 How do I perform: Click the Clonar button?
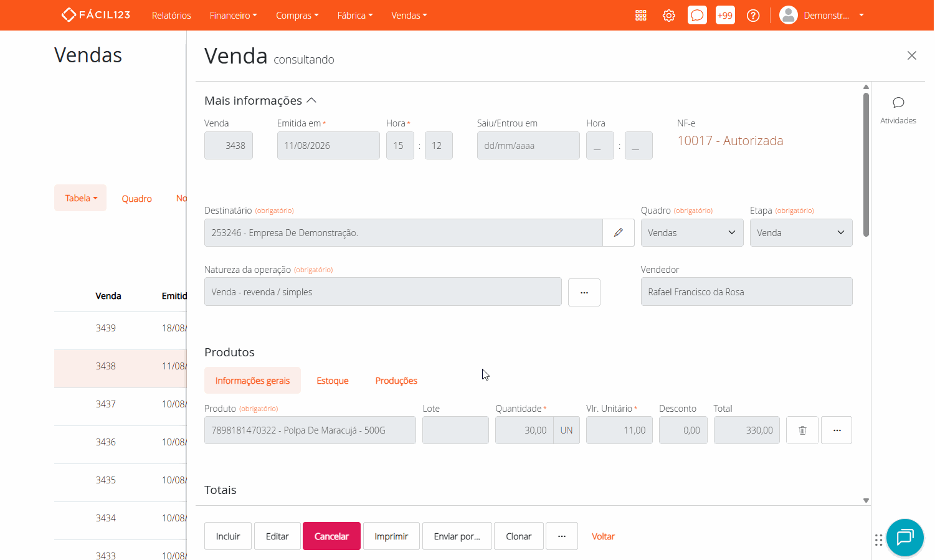click(x=518, y=536)
